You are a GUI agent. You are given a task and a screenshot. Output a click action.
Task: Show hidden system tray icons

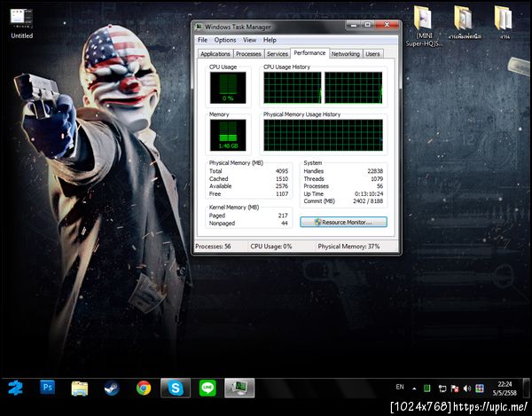click(414, 389)
